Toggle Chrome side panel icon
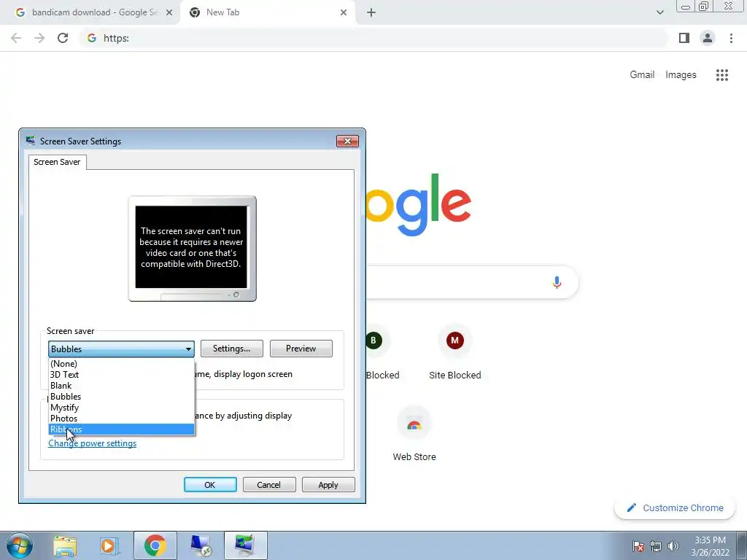Viewport: 747px width, 560px height. click(684, 38)
